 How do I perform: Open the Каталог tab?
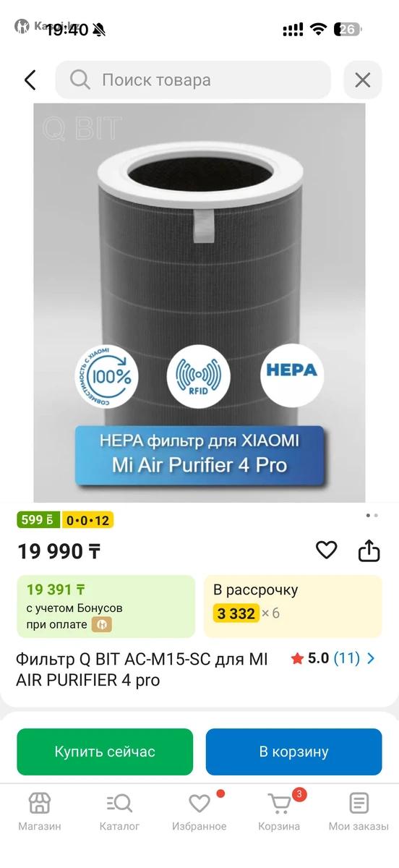click(119, 812)
